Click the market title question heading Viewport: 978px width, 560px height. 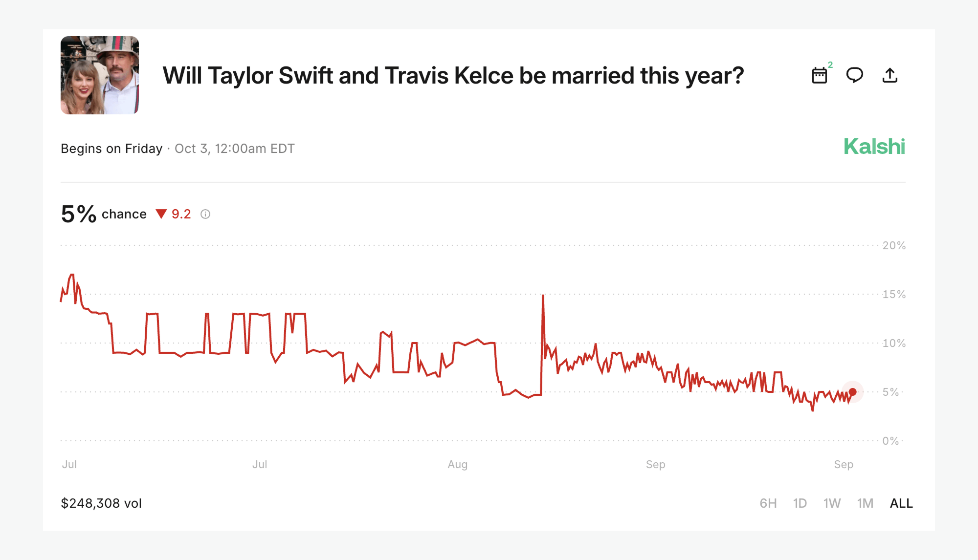(x=453, y=76)
